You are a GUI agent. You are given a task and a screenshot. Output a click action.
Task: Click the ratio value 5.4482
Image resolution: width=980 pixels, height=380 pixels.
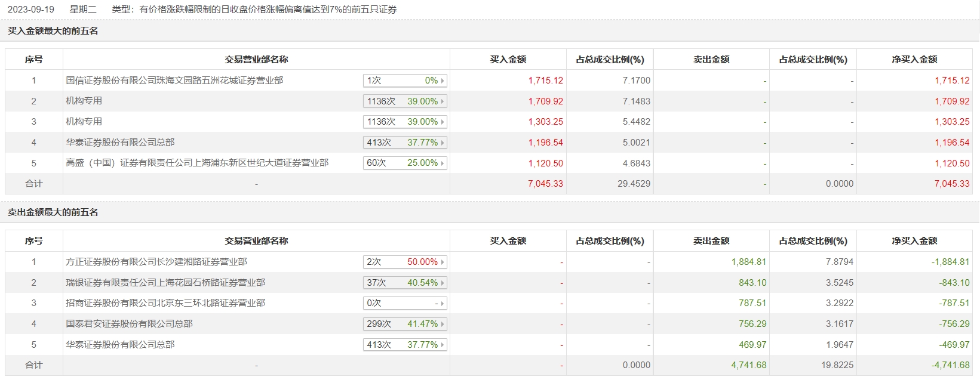click(x=637, y=122)
